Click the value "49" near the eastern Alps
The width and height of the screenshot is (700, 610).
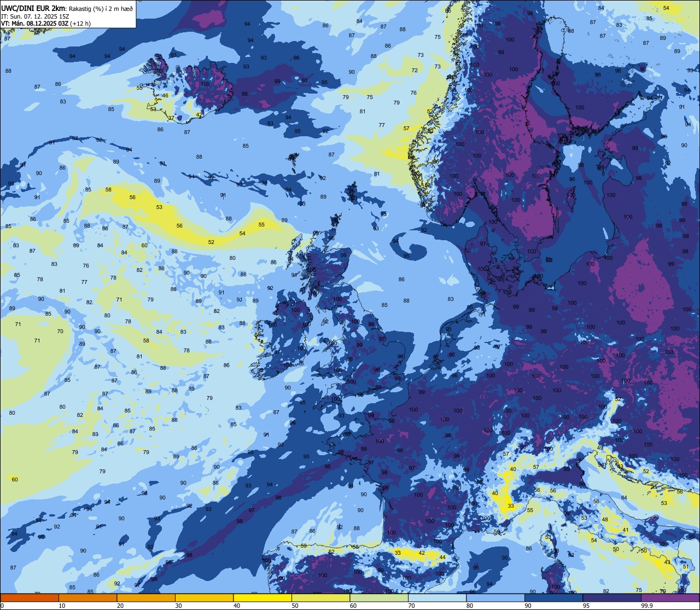click(x=600, y=448)
